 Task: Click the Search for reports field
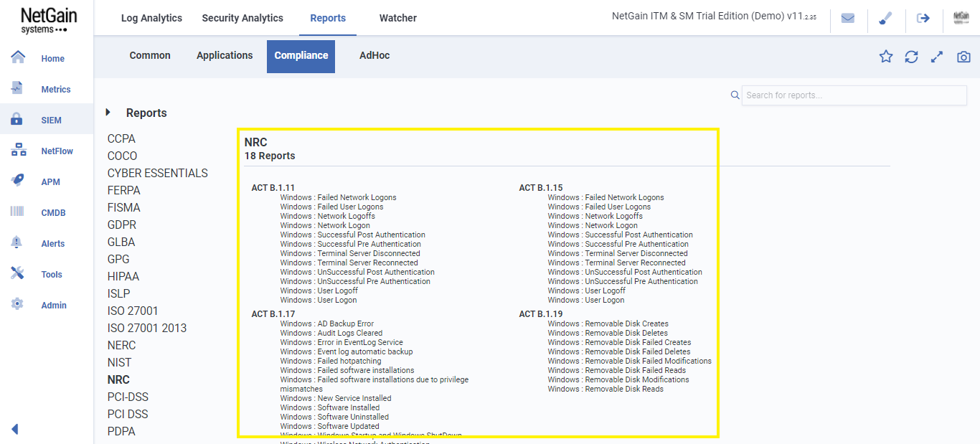point(854,95)
